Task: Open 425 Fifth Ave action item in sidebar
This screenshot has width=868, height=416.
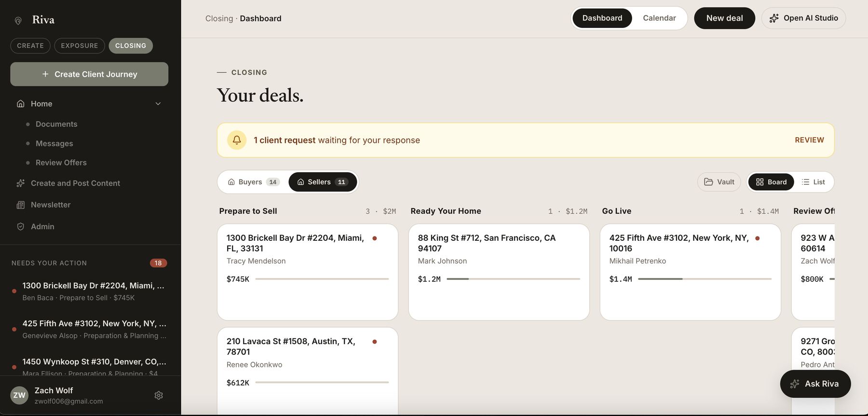Action: coord(90,329)
